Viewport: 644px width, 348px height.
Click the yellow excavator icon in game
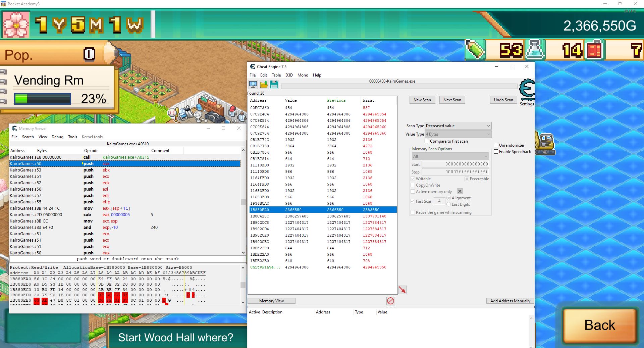click(545, 143)
